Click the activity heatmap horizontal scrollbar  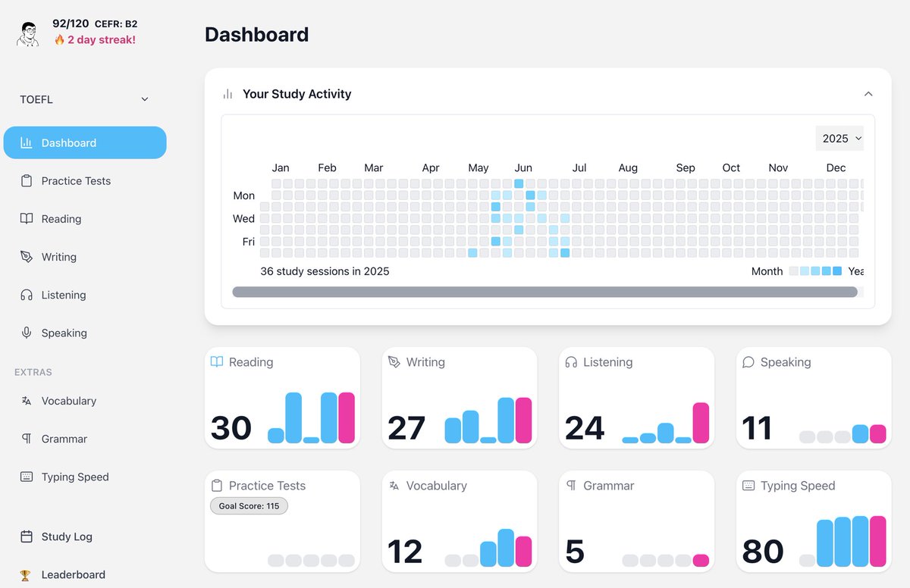coord(544,292)
